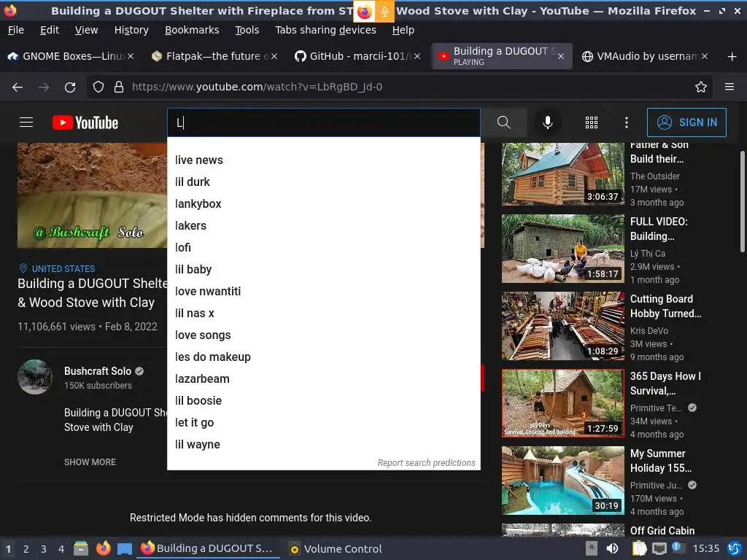Reload the page with refresh icon
Screen dimensions: 747x560
click(70, 87)
